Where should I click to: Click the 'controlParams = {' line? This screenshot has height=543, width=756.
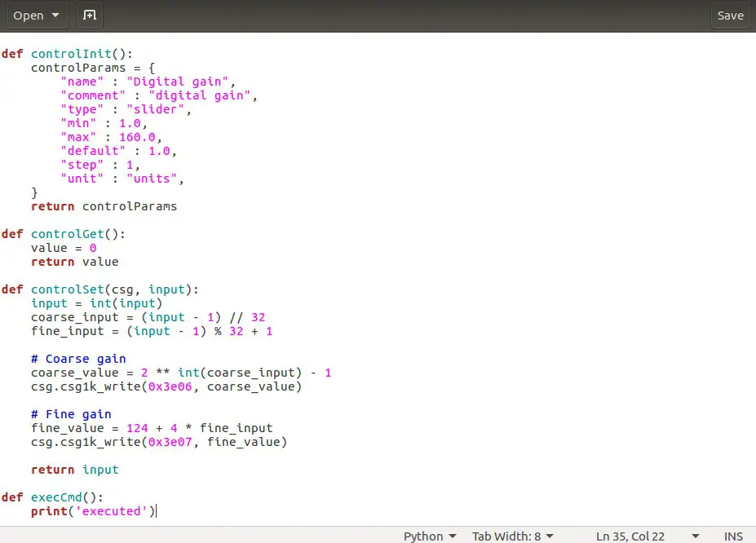[93, 68]
